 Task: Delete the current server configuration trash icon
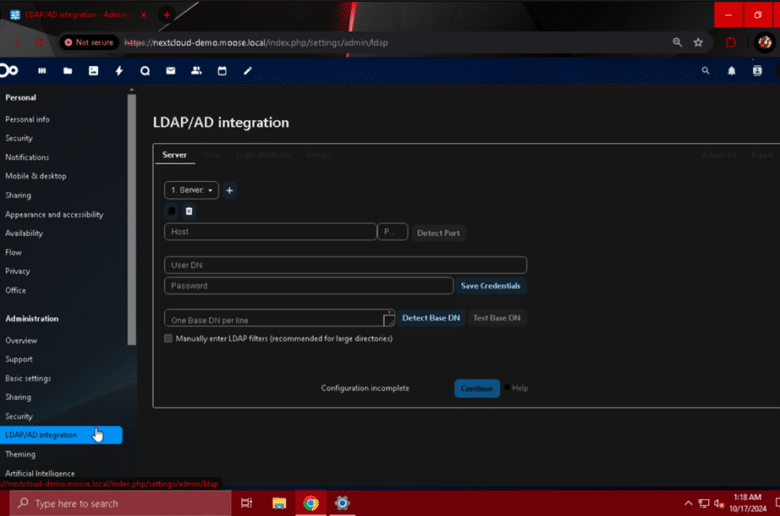coord(189,211)
